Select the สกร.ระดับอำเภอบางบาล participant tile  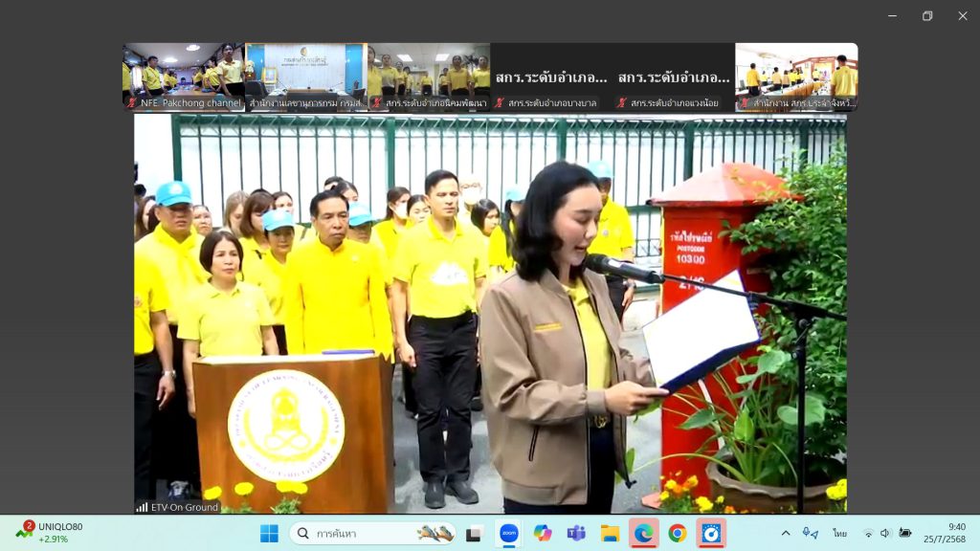[551, 77]
